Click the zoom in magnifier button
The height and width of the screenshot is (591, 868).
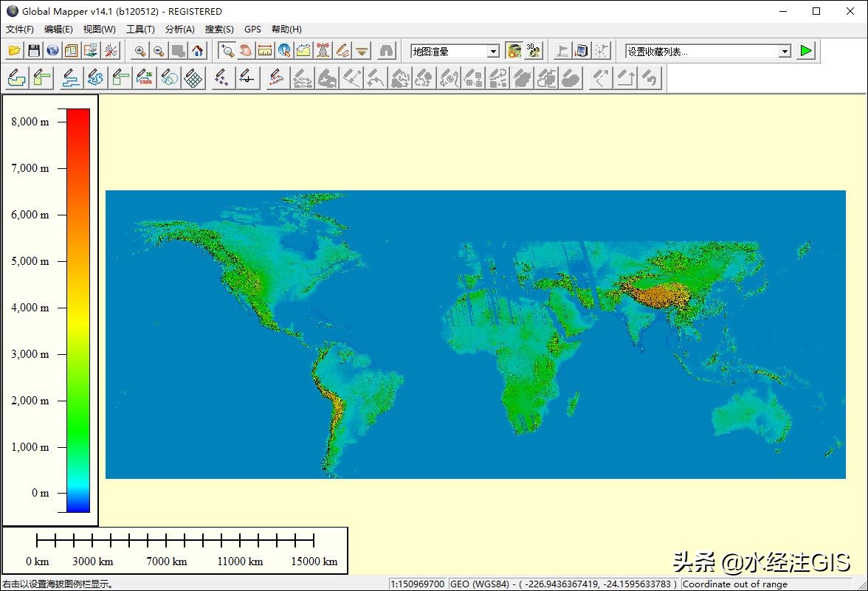140,51
